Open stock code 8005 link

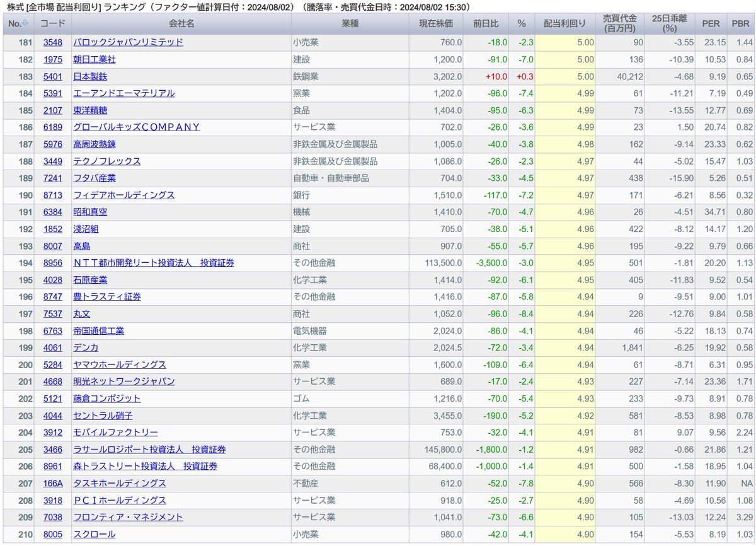53,535
